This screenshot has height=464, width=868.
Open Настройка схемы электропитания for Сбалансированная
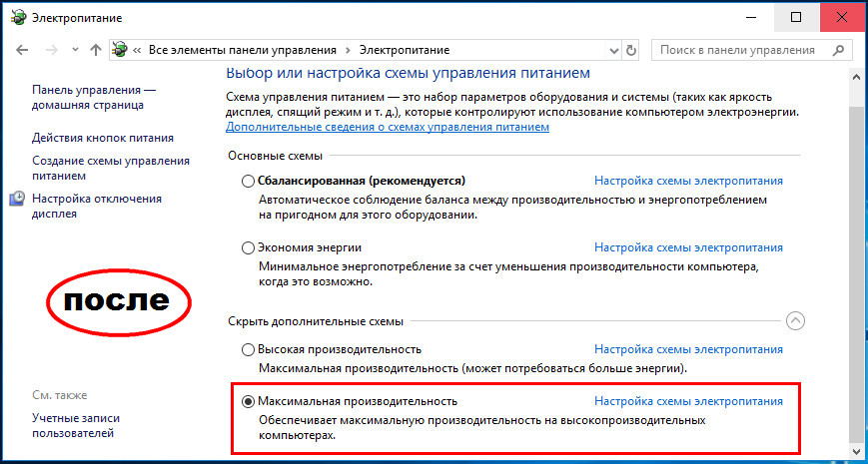click(688, 181)
